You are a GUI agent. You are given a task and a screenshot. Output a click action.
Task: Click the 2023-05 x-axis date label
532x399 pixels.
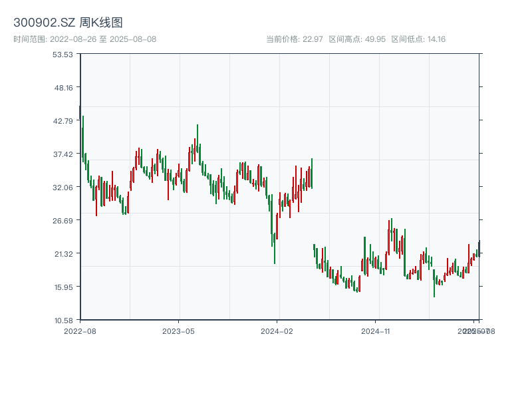[x=178, y=331]
